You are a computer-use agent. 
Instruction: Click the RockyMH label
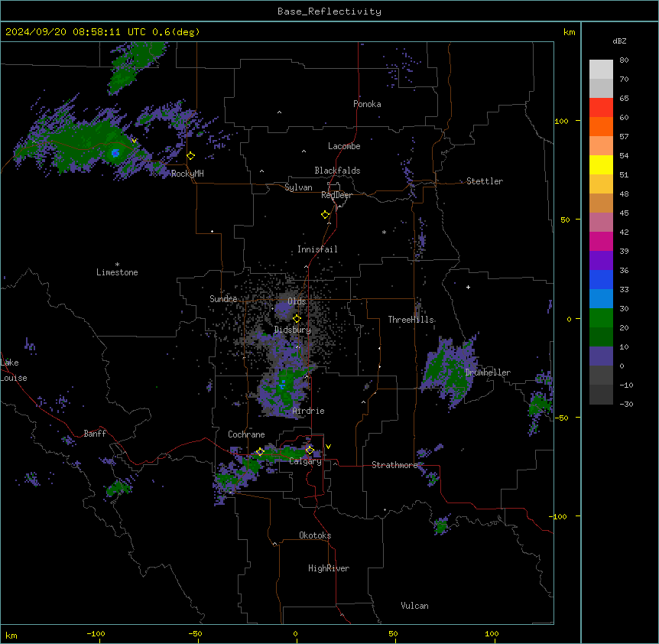(x=187, y=174)
